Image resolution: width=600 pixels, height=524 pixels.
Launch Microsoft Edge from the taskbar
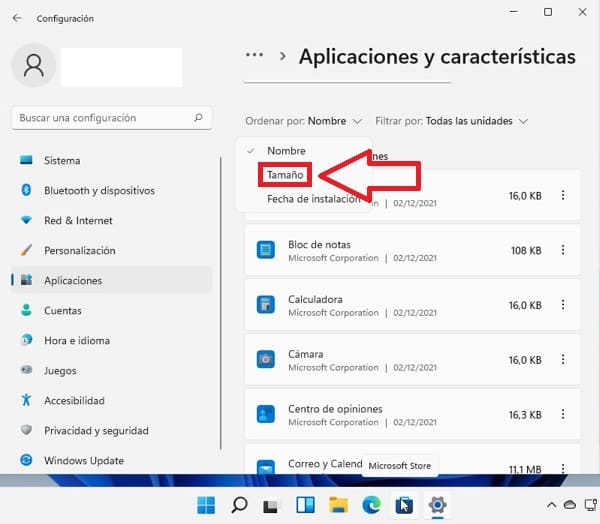coord(372,505)
